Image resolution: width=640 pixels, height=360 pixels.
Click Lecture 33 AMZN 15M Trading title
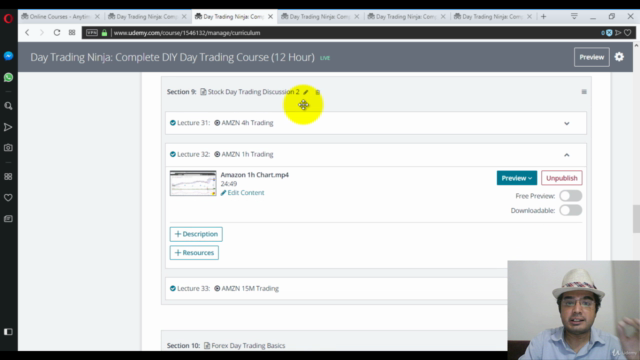pos(250,288)
